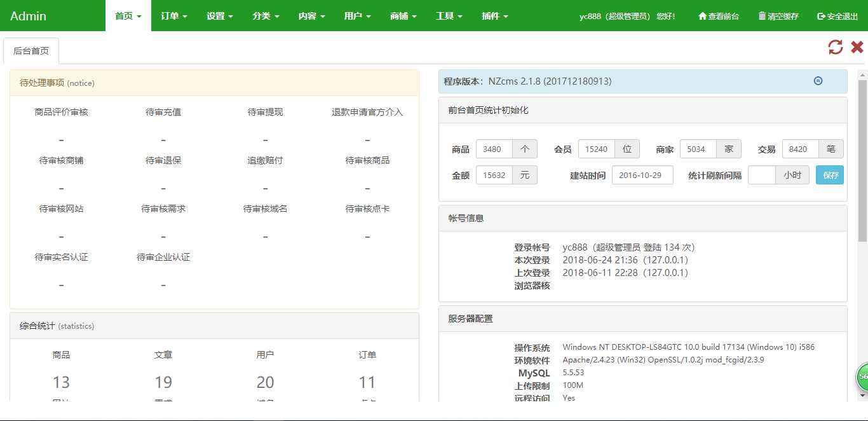
Task: Click the 文章 statistic number 19
Action: point(163,382)
